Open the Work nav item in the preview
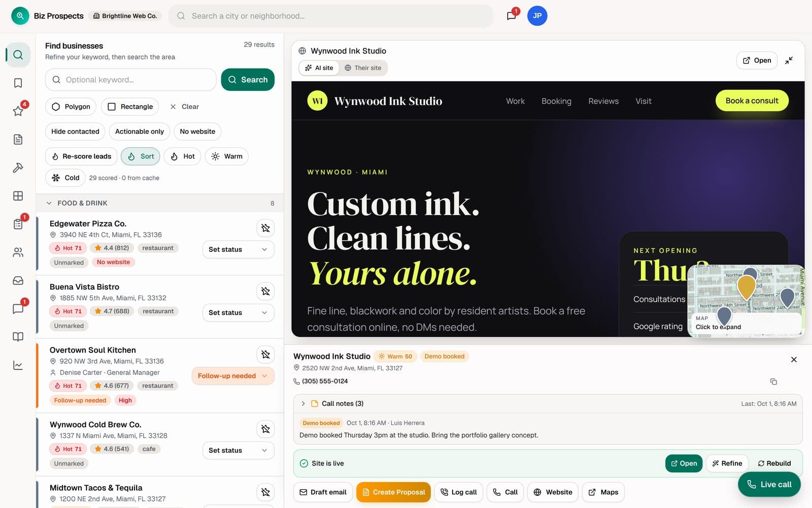Screen dimensions: 812x508 pos(515,101)
